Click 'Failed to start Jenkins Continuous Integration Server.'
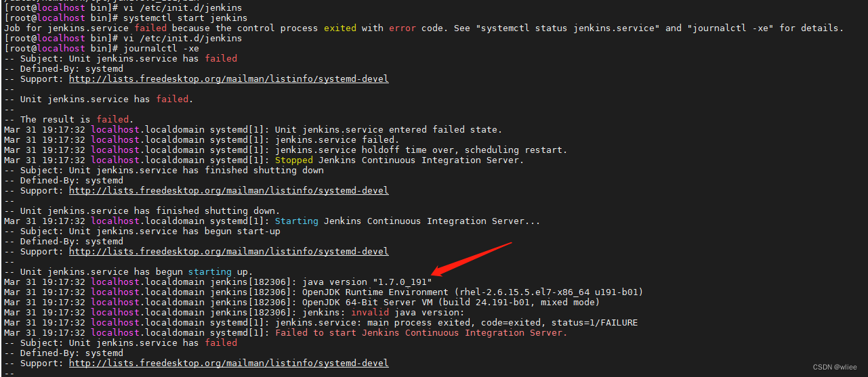The width and height of the screenshot is (868, 377). 421,332
